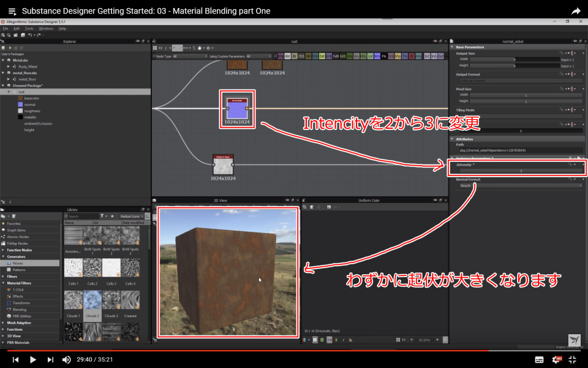Sort library by Name column
This screenshot has width=588, height=368.
[x=78, y=223]
